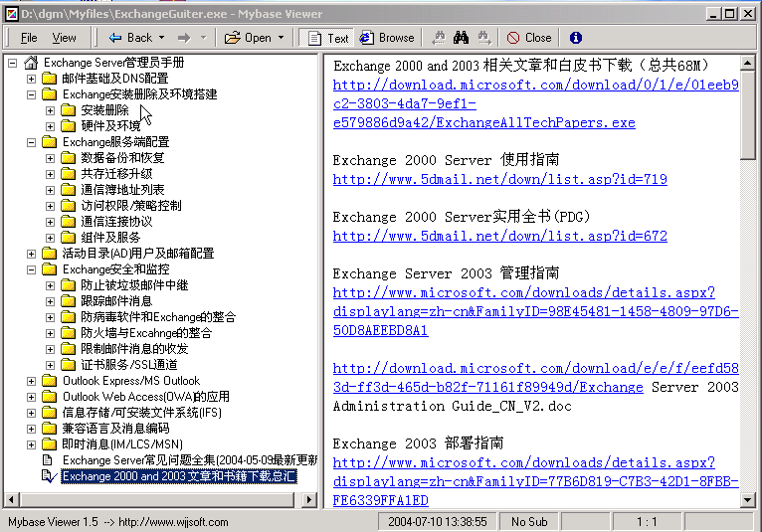Open the 5dmail link with id=719

coord(499,179)
